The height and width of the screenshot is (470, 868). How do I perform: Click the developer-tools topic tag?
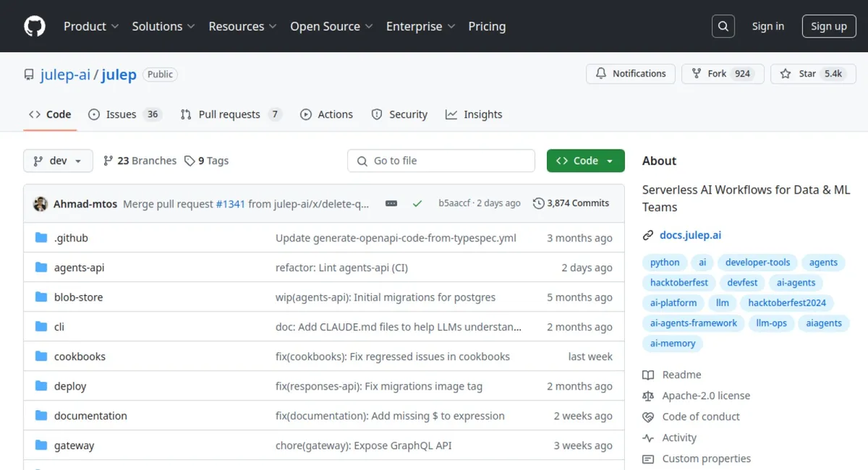click(758, 262)
